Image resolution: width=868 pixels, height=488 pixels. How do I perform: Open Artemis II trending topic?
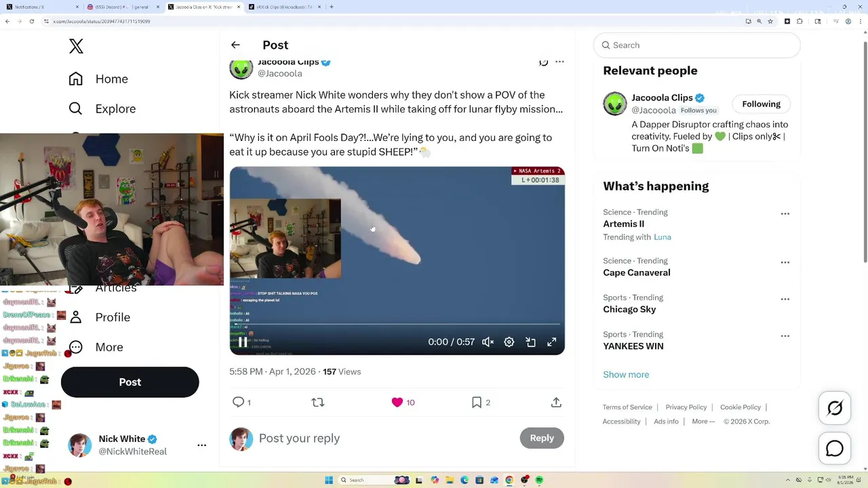(x=623, y=224)
